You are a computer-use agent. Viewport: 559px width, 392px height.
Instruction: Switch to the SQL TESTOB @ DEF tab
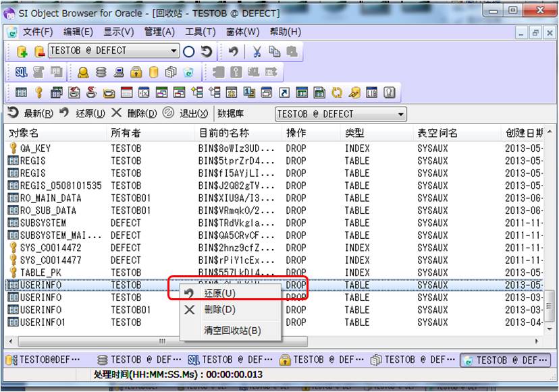[x=230, y=360]
